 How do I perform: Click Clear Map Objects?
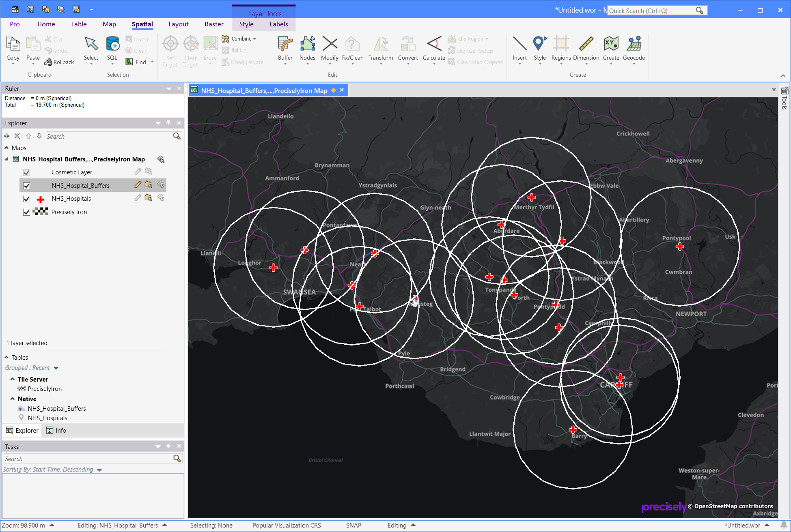pyautogui.click(x=475, y=62)
